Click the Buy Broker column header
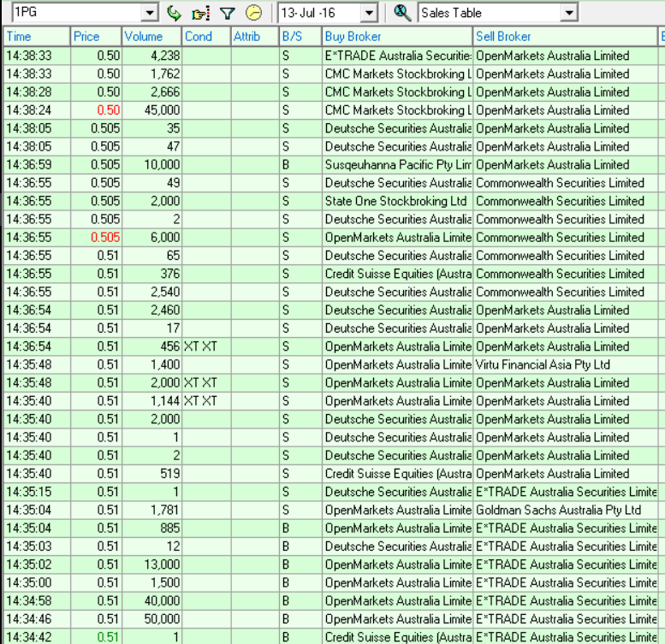The image size is (665, 644). point(397,37)
